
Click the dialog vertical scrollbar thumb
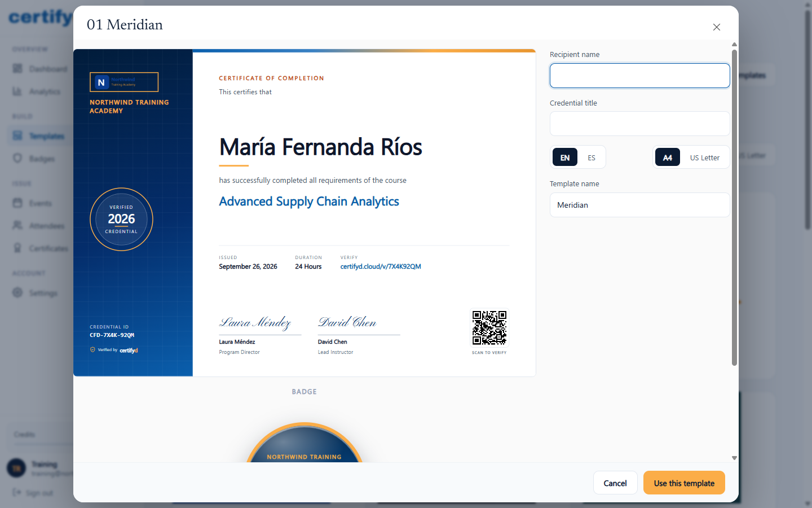pyautogui.click(x=734, y=208)
